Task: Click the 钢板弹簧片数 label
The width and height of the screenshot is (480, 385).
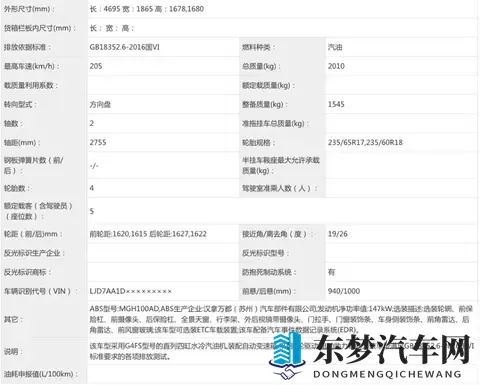Action: coord(33,166)
